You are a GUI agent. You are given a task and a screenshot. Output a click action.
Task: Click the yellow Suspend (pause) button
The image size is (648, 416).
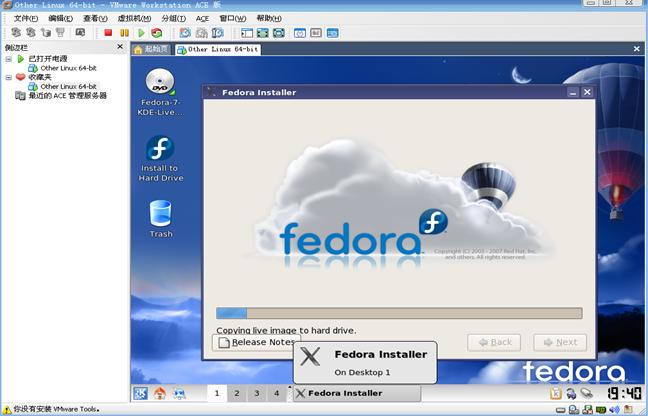[x=124, y=33]
